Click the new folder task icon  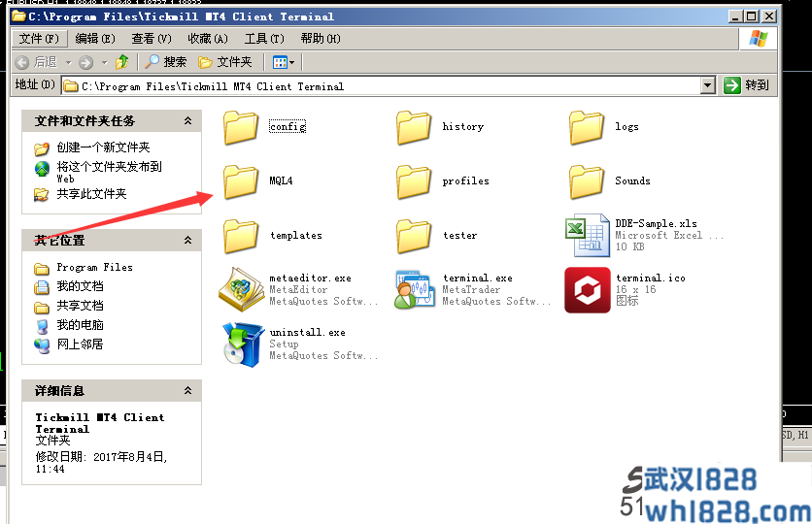click(42, 149)
